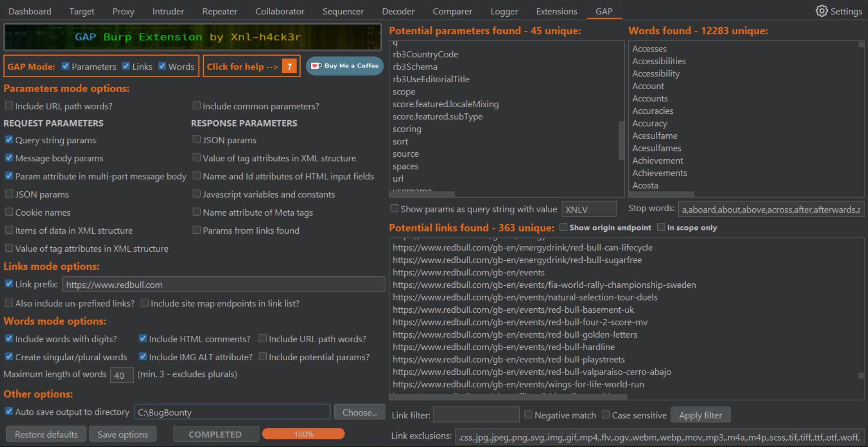Click the Save options button
This screenshot has width=868, height=447.
coord(123,434)
